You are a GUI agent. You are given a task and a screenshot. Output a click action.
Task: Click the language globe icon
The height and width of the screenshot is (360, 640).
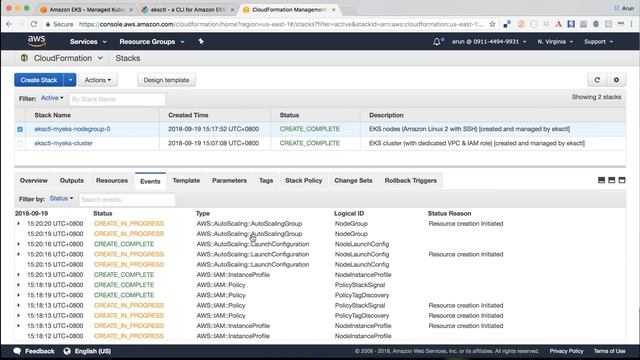(67, 351)
